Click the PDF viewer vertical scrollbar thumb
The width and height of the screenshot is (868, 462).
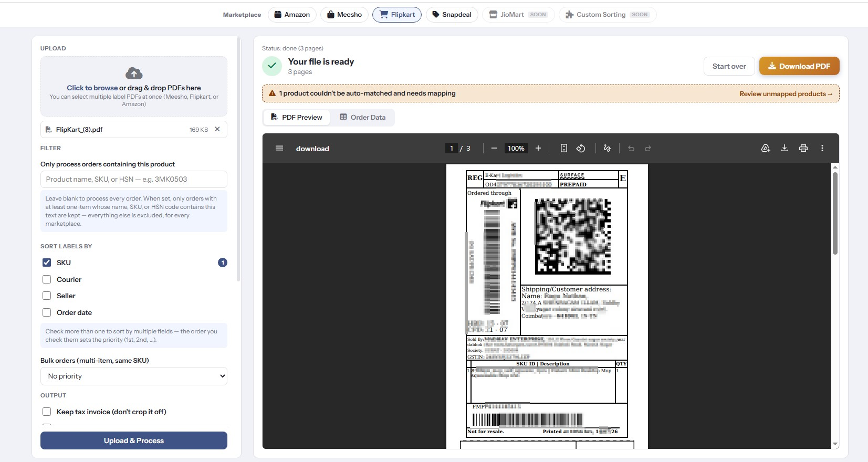[x=835, y=213]
